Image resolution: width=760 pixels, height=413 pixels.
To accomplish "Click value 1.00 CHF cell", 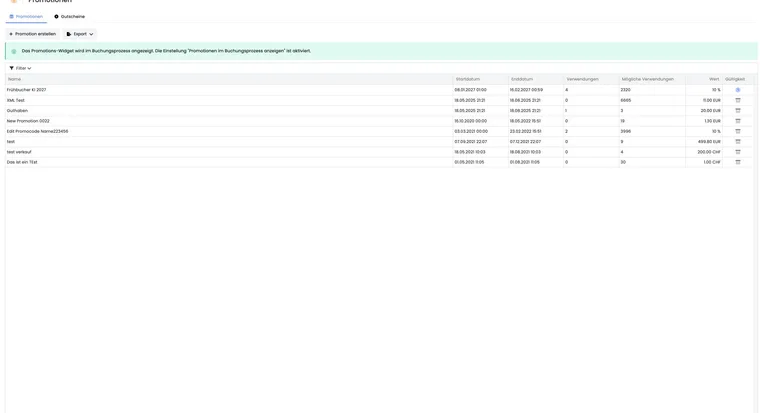I will click(x=712, y=162).
